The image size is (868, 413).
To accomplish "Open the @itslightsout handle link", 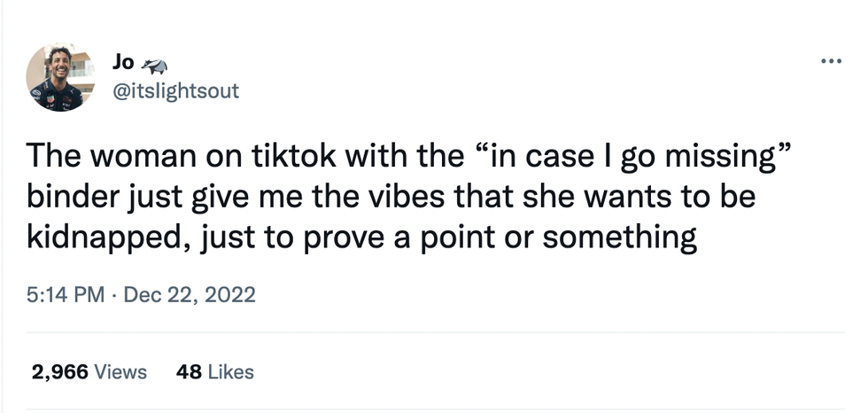I will click(x=175, y=90).
